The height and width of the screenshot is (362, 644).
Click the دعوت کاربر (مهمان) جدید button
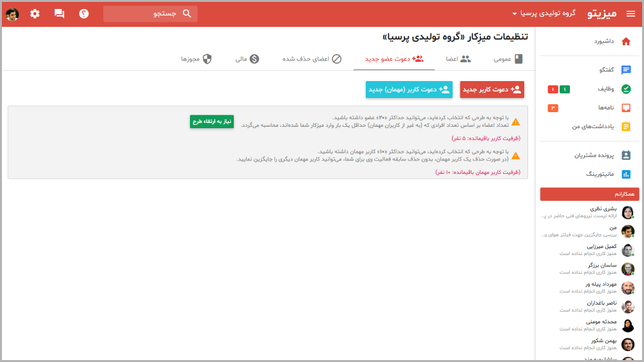click(409, 90)
